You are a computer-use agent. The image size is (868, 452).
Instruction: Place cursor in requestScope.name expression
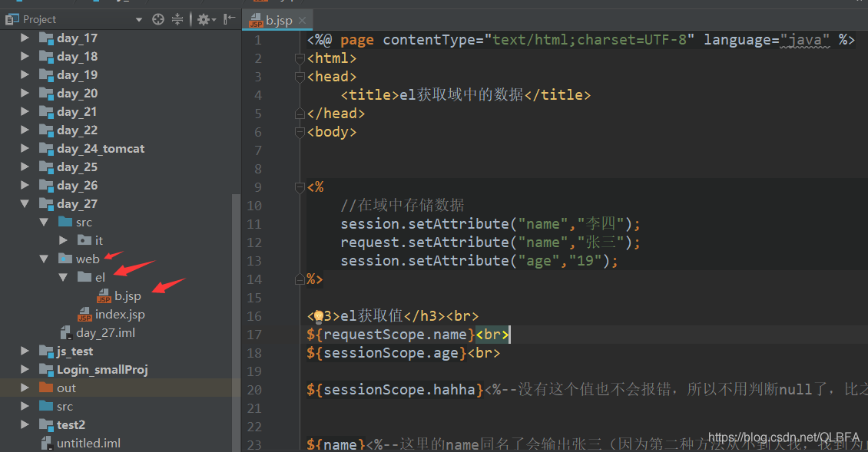pyautogui.click(x=391, y=334)
